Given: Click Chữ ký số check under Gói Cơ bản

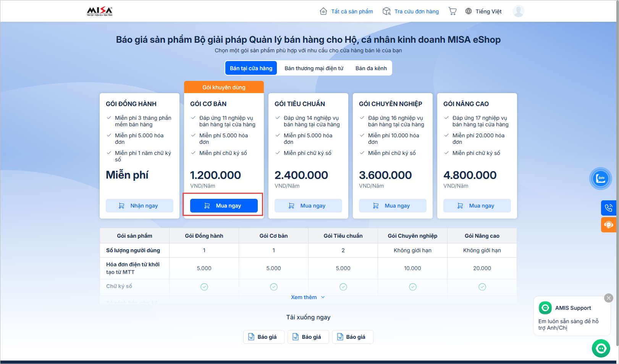Looking at the screenshot, I should (274, 287).
